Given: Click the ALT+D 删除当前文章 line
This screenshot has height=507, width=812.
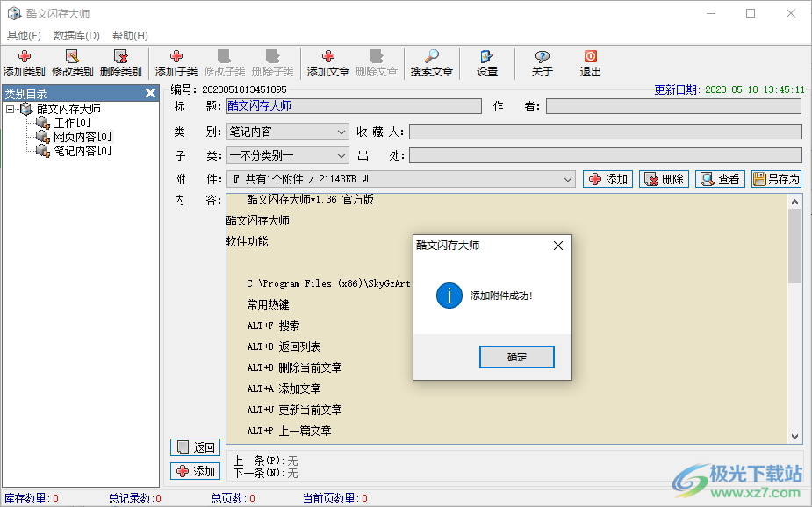Looking at the screenshot, I should 295,368.
